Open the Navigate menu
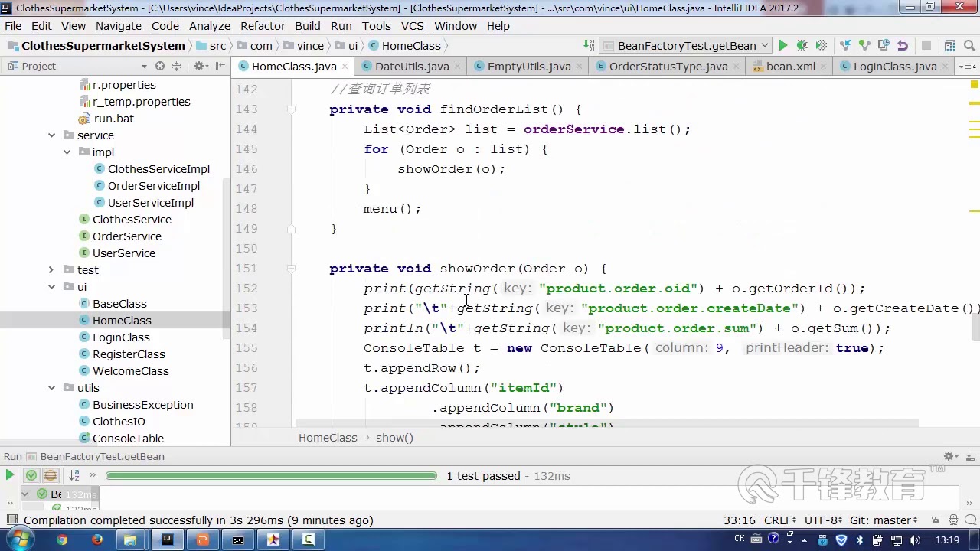Viewport: 980px width, 551px height. point(119,26)
